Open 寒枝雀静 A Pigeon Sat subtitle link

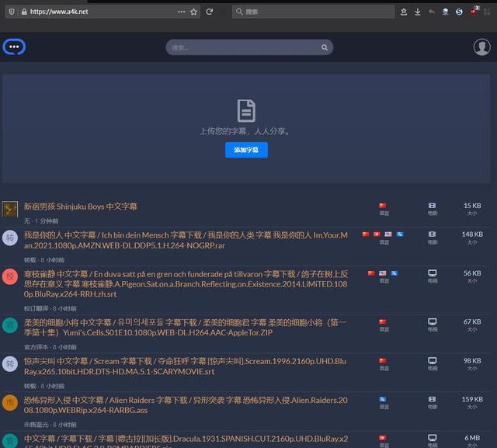pyautogui.click(x=186, y=284)
